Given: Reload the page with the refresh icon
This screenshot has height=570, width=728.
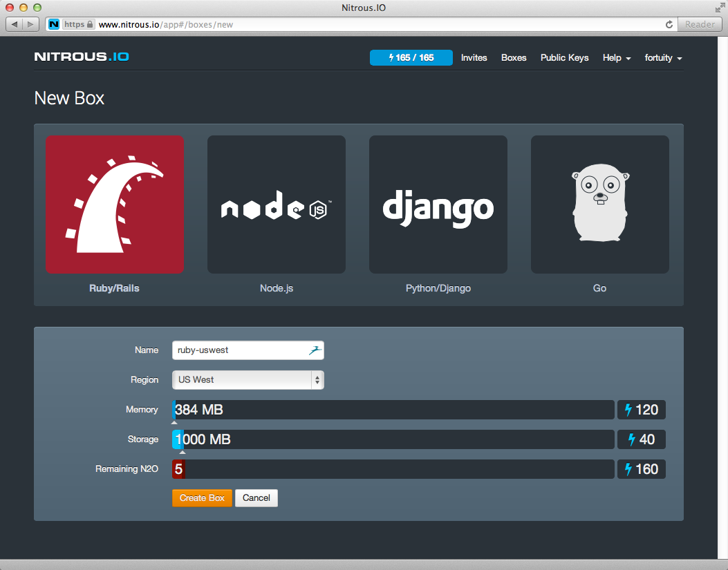Looking at the screenshot, I should [669, 24].
